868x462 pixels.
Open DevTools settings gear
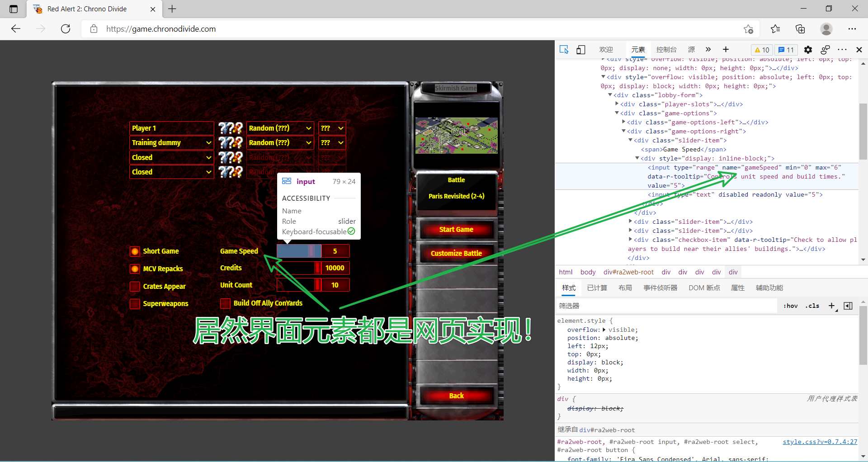pyautogui.click(x=808, y=50)
